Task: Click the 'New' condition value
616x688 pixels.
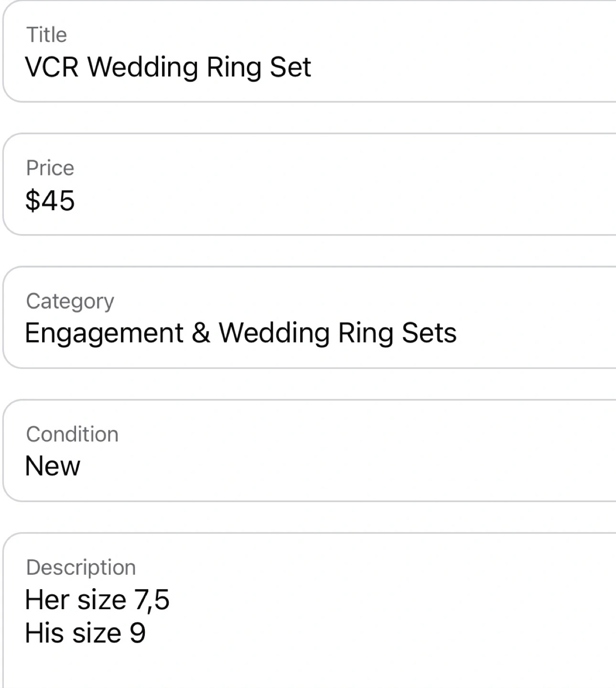Action: click(x=53, y=466)
